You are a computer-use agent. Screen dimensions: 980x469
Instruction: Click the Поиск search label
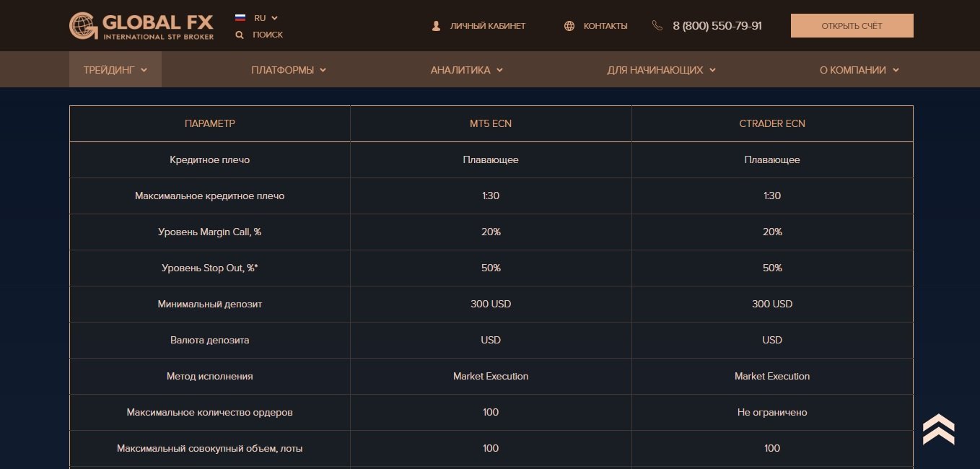pyautogui.click(x=268, y=35)
